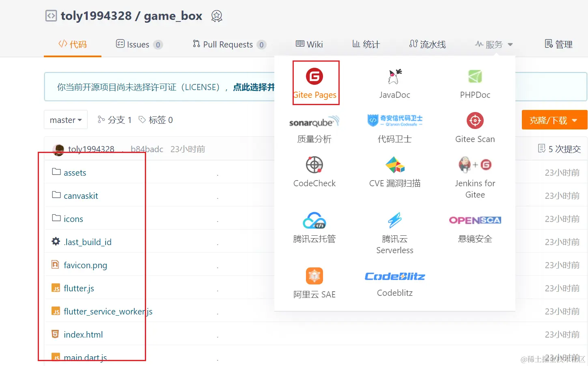View 标签 0 tags list
This screenshot has height=366, width=588.
156,120
